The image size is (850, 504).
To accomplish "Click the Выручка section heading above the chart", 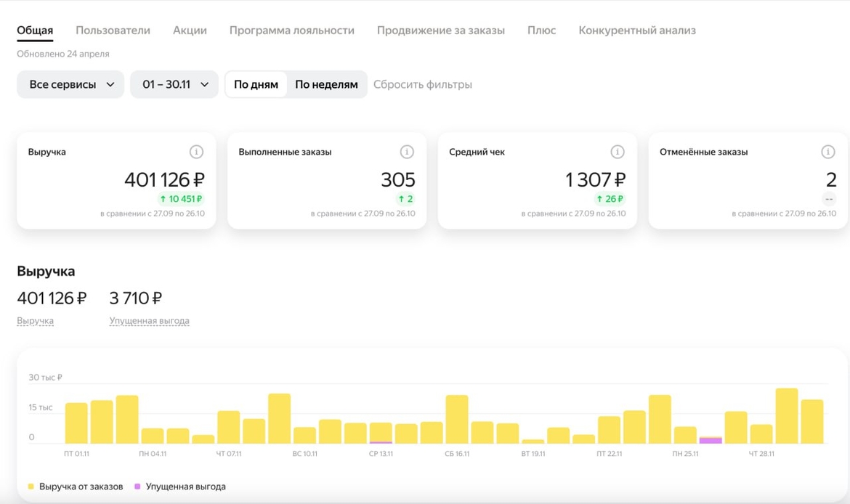I will coord(46,271).
